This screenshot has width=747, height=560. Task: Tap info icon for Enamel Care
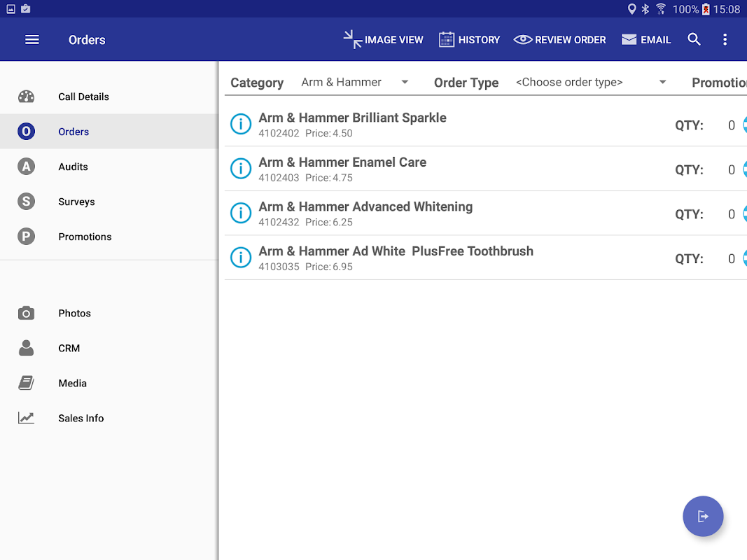241,169
